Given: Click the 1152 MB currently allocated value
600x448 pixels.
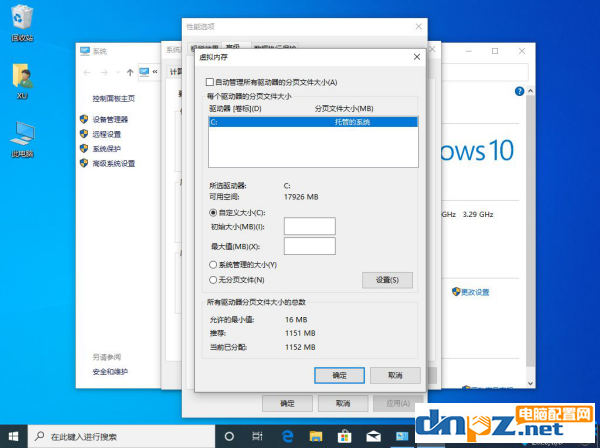Looking at the screenshot, I should pos(300,347).
